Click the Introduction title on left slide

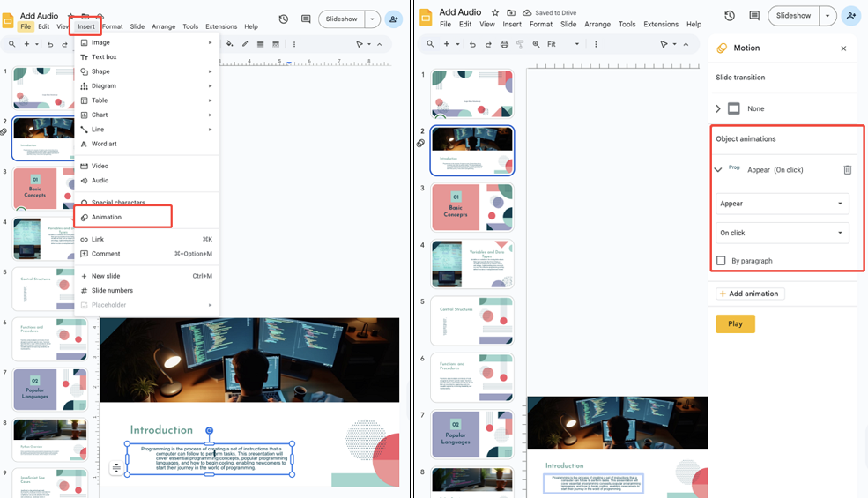[x=161, y=429]
